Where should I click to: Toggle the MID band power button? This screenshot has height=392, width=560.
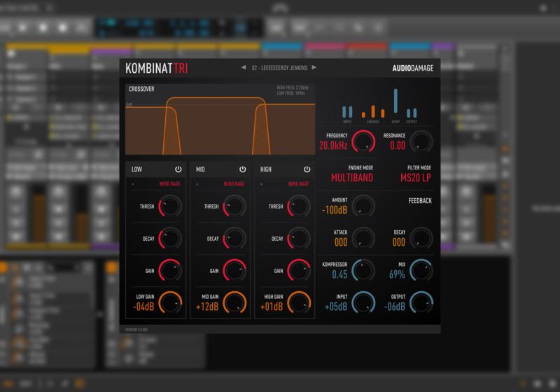[242, 169]
